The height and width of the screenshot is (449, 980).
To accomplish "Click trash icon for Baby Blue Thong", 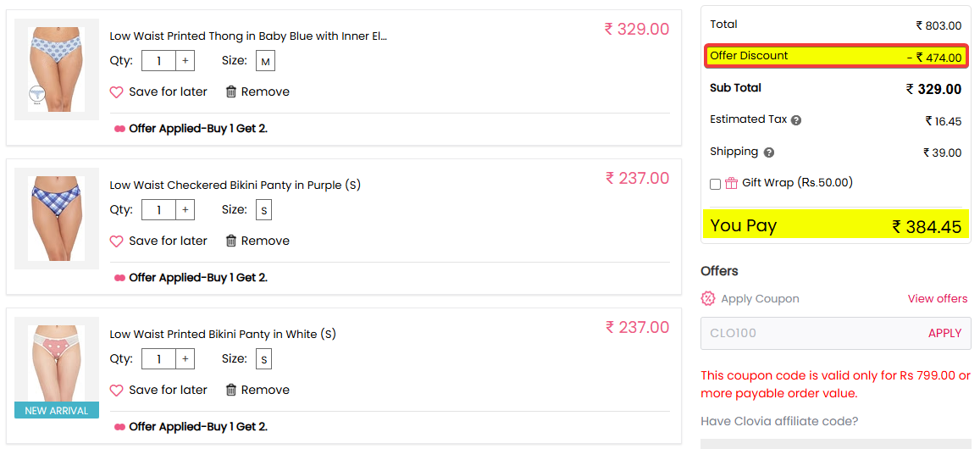I will point(231,91).
